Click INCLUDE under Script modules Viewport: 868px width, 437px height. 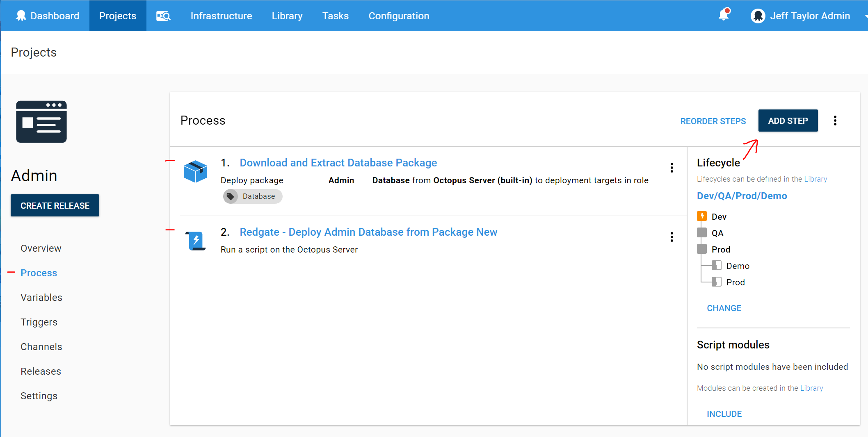724,414
